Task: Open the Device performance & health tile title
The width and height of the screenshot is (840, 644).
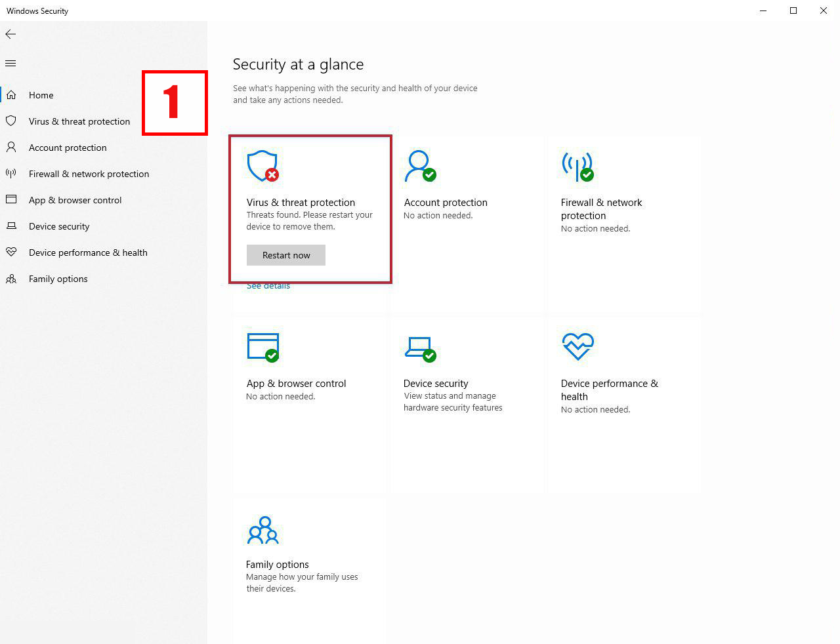Action: pyautogui.click(x=610, y=390)
